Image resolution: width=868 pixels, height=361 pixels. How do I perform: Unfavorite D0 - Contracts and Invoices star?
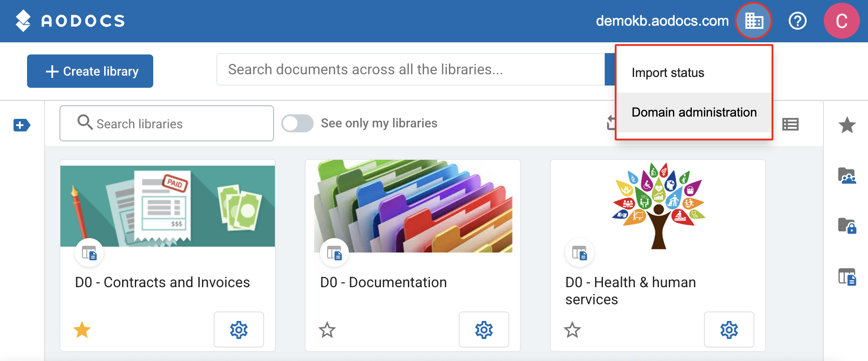click(82, 329)
